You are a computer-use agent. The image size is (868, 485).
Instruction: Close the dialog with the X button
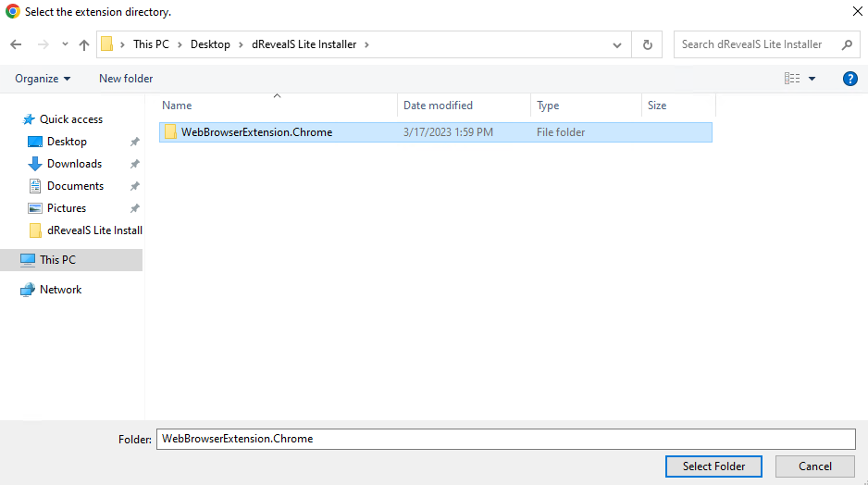(857, 11)
